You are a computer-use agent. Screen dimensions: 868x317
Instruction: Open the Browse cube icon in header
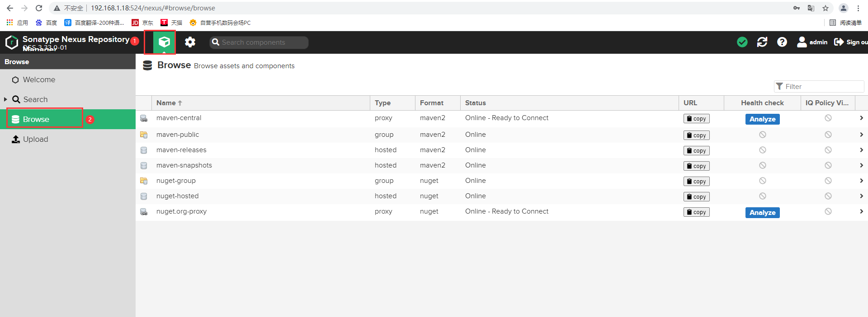(164, 42)
